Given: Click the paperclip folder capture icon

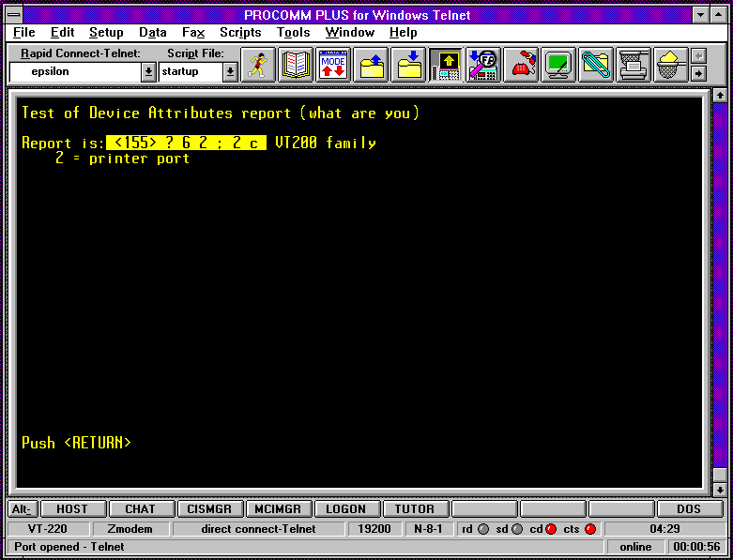Looking at the screenshot, I should 596,65.
